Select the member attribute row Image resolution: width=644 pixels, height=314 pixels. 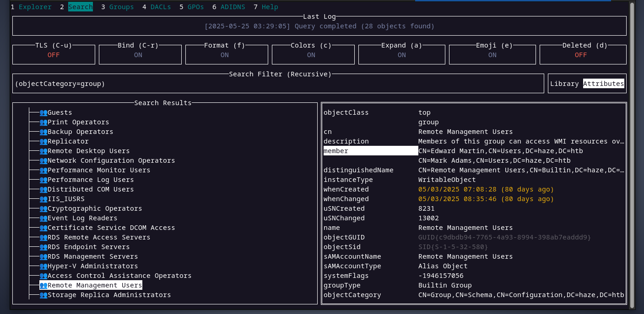[370, 151]
